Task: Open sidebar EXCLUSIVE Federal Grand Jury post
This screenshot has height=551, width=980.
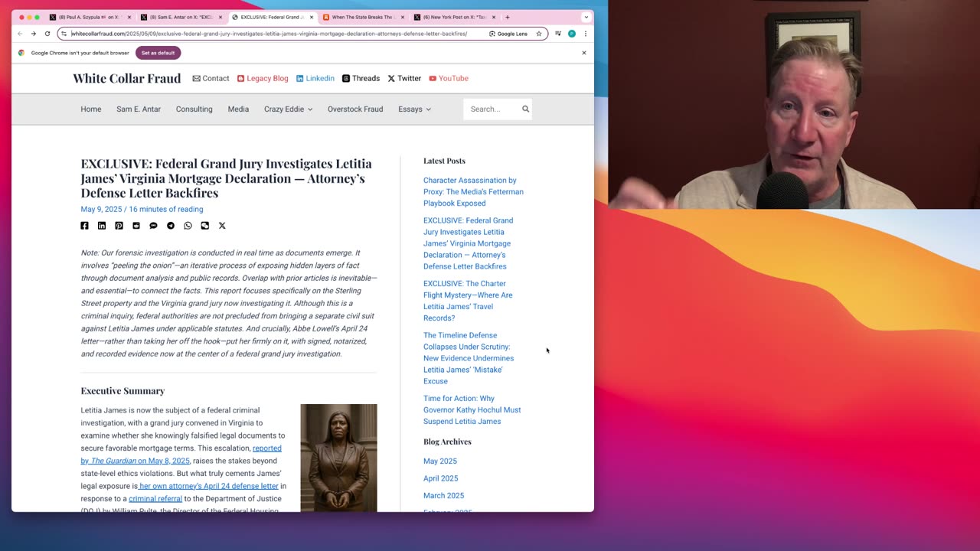Action: pos(468,243)
